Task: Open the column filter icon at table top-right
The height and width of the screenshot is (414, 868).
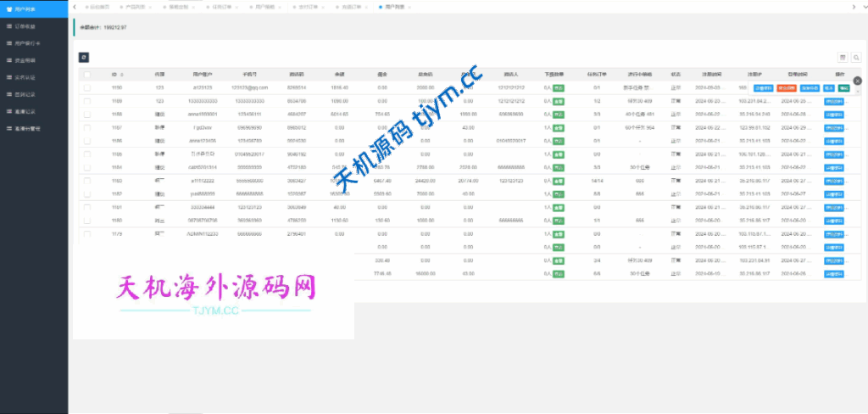Action: [843, 57]
